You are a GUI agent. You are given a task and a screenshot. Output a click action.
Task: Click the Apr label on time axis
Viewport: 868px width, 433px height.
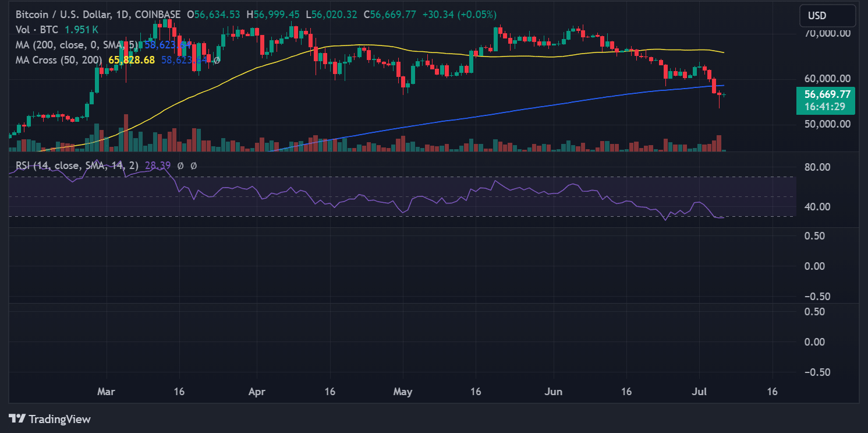(257, 392)
